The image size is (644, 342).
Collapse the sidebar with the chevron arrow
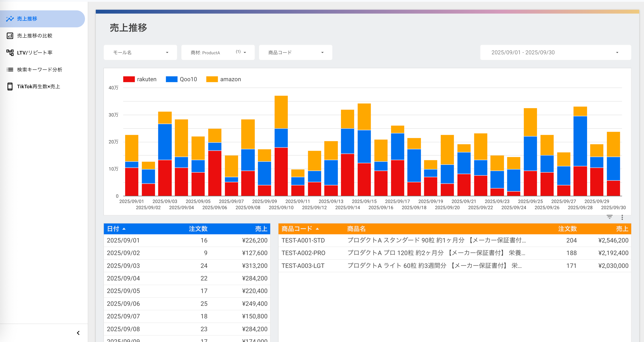tap(78, 333)
